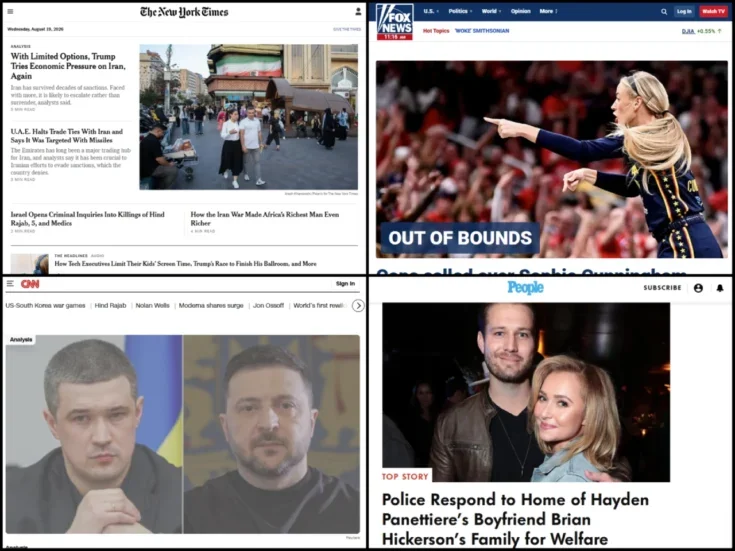735x551 pixels.
Task: Open The Headlines audio story about tech executives
Action: click(x=185, y=264)
